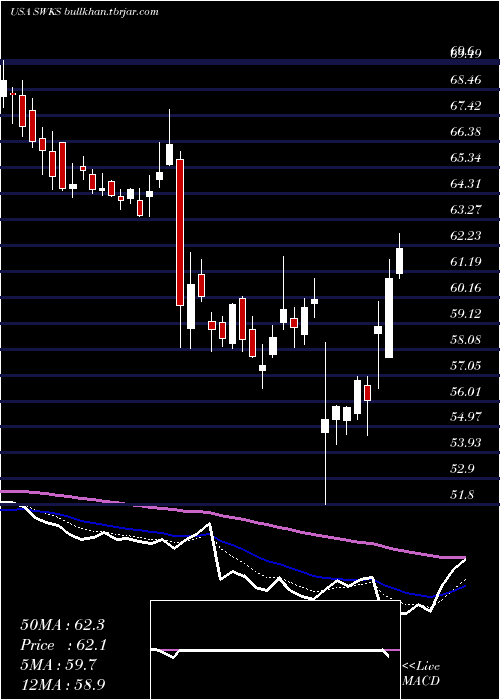Click the 64.31 price axis label
The image size is (500, 700).
466,183
